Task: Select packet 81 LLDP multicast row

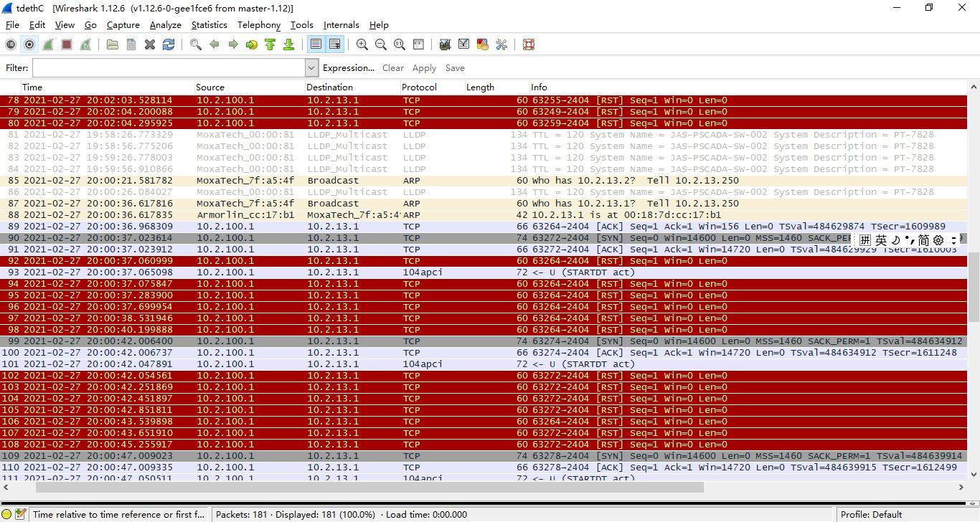Action: coord(484,135)
